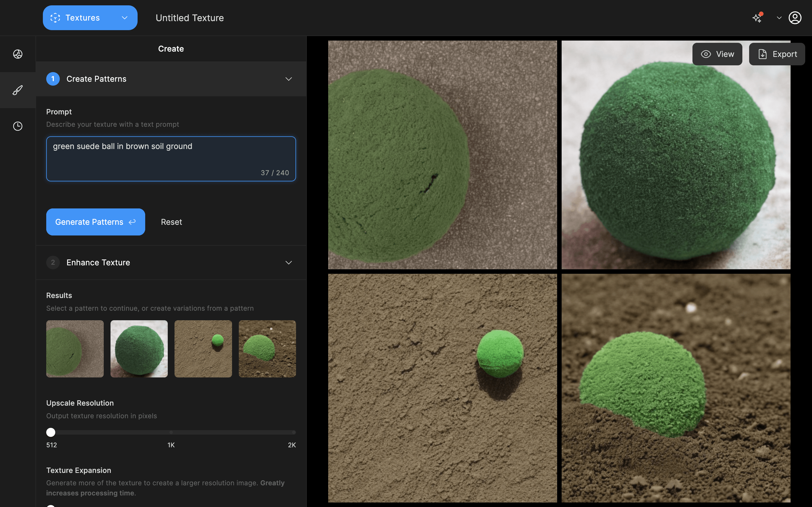Screen dimensions: 812x507
Task: Open the Textures dropdown chevron
Action: pos(125,18)
